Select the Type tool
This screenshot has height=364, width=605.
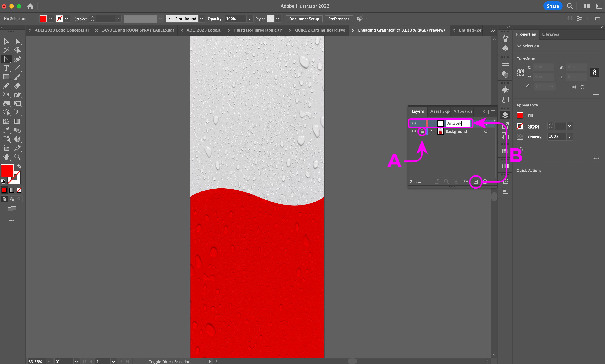coord(6,68)
